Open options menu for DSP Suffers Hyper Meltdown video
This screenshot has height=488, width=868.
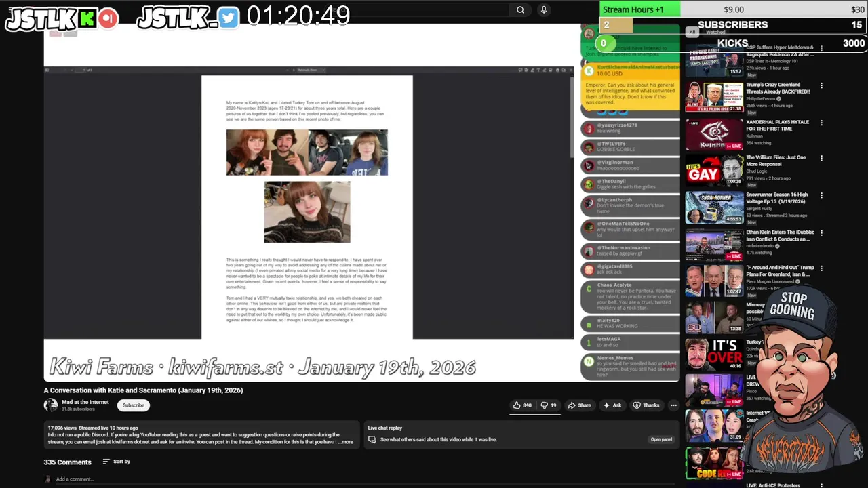point(821,49)
